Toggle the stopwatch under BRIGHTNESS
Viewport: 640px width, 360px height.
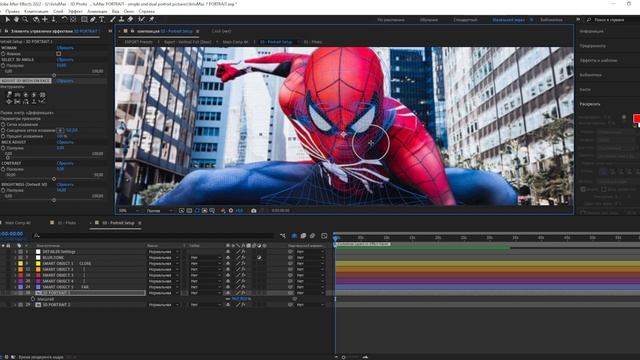(x=3, y=190)
